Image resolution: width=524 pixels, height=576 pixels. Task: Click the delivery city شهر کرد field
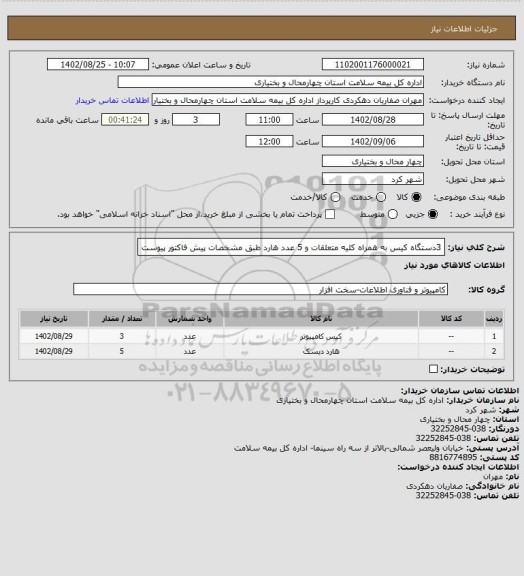coord(373,179)
